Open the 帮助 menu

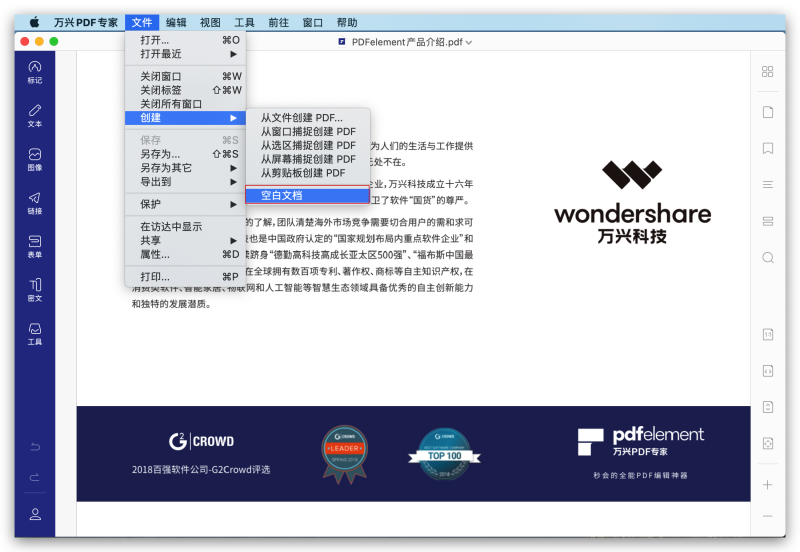(347, 22)
